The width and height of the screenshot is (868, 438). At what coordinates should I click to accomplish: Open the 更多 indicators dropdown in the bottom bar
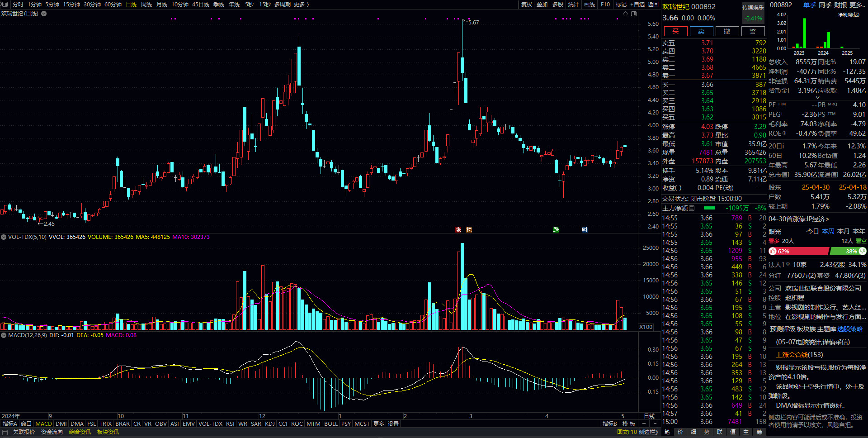(x=379, y=424)
